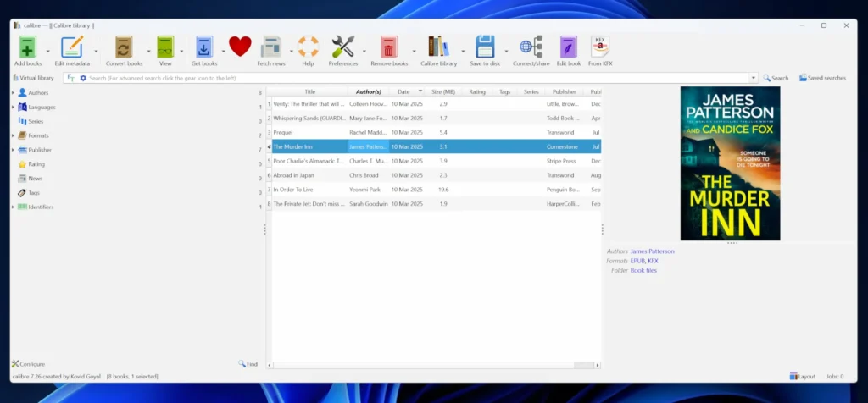This screenshot has width=868, height=403.
Task: Sort by the Rating column header
Action: [x=477, y=91]
